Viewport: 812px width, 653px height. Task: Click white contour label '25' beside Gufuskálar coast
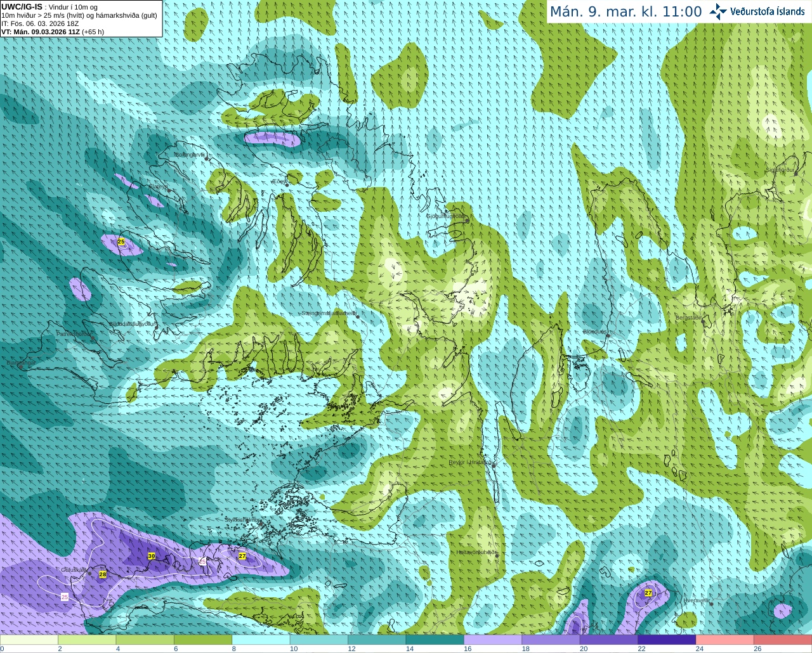coord(64,597)
